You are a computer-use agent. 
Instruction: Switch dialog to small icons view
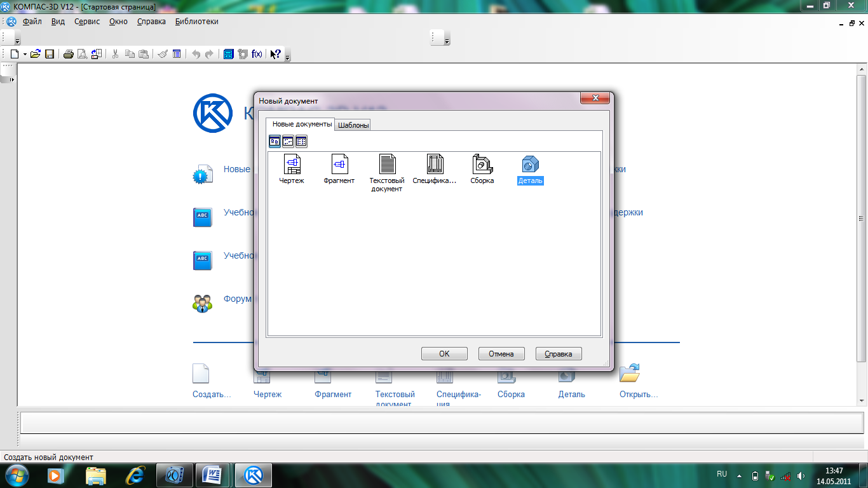pos(288,141)
